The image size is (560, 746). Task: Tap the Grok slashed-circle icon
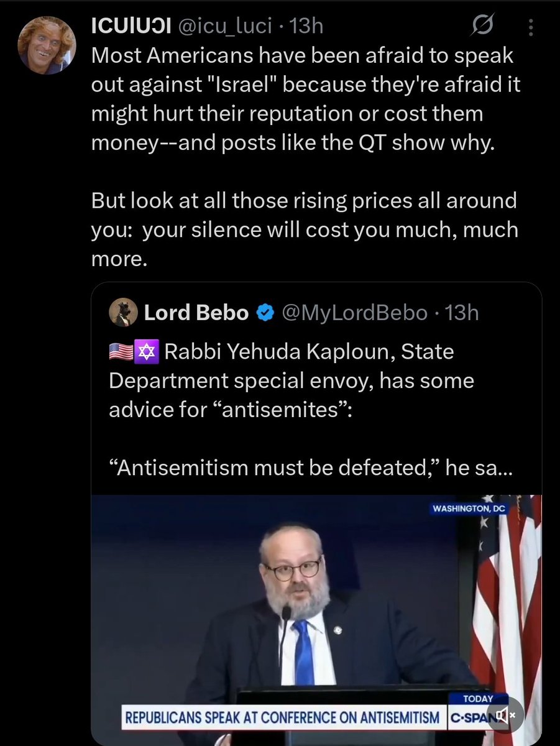[484, 25]
